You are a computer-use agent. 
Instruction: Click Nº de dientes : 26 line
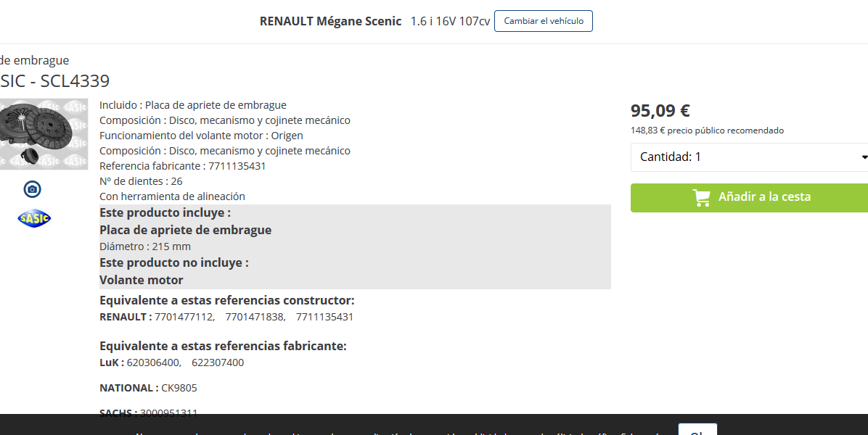coord(141,181)
